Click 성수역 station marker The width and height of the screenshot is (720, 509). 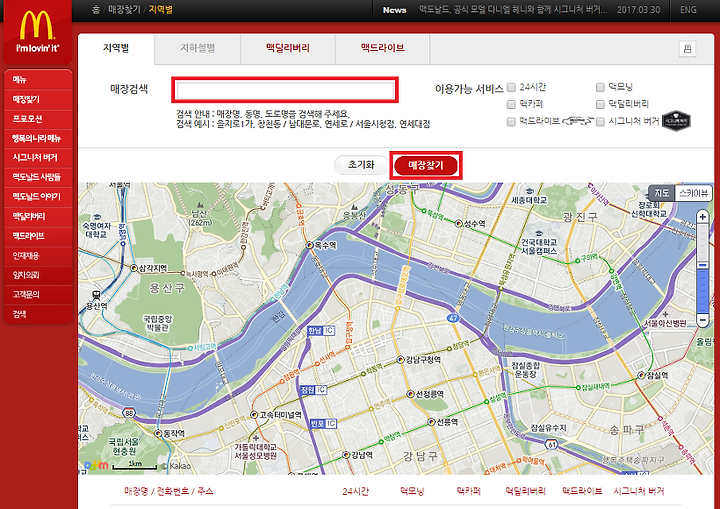(x=458, y=223)
